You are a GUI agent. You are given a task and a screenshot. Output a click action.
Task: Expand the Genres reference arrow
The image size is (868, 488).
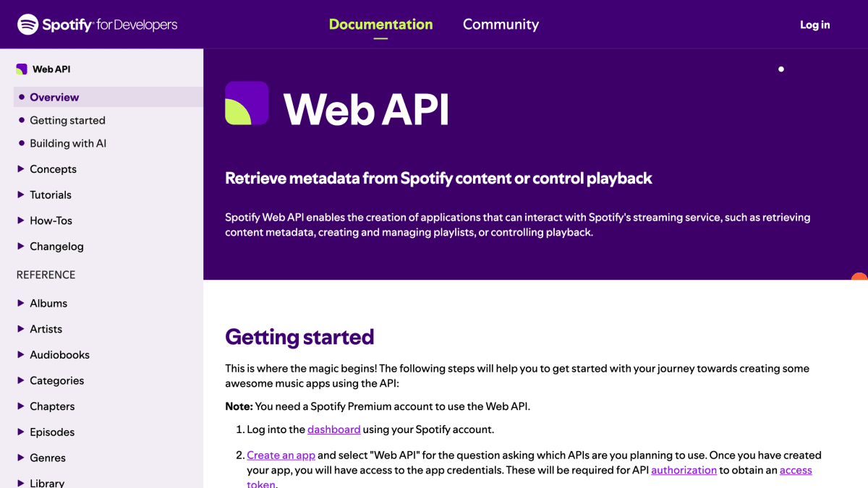[21, 458]
